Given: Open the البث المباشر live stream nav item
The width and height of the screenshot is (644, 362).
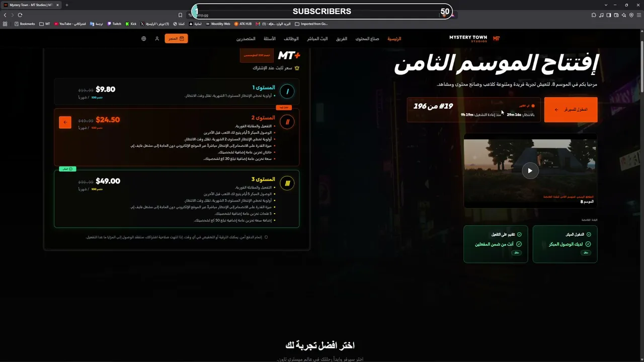Looking at the screenshot, I should [x=317, y=39].
